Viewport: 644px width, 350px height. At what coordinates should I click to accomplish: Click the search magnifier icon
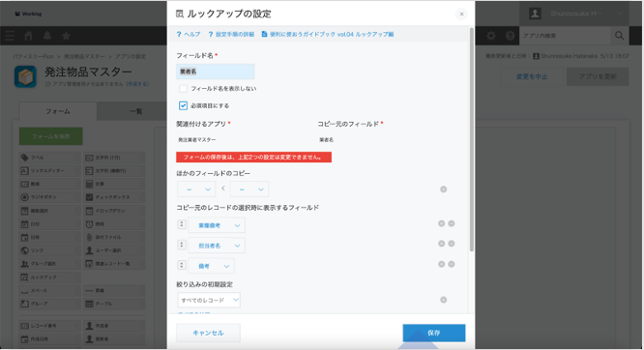pyautogui.click(x=620, y=36)
